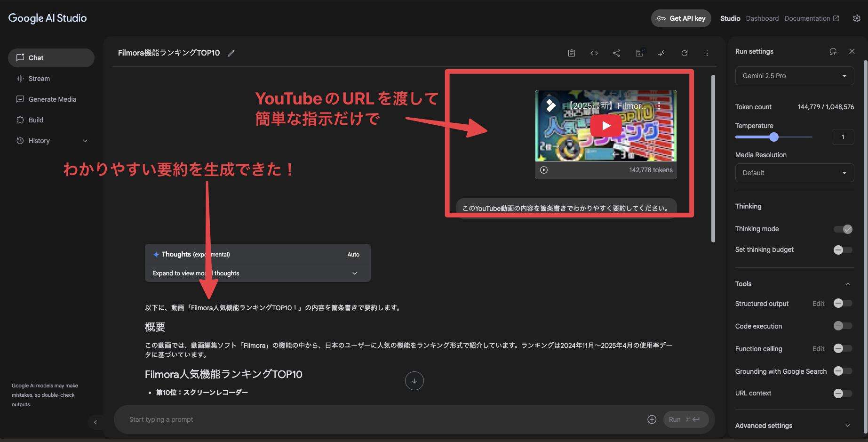Click the compare mode arrows icon
The height and width of the screenshot is (442, 868).
pyautogui.click(x=662, y=53)
